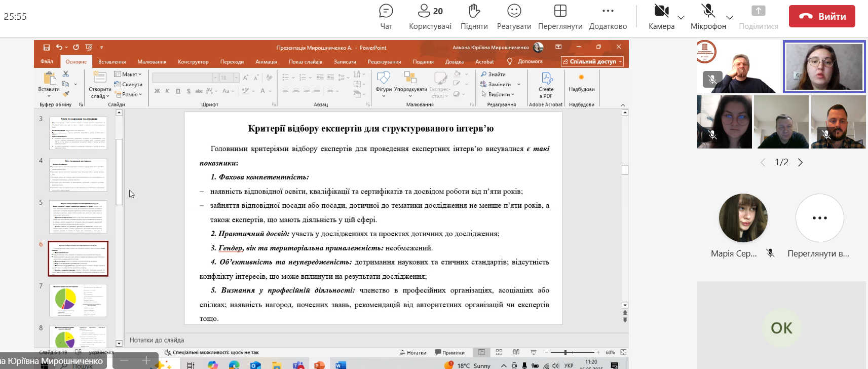Create a PDF with Acrobat
This screenshot has width=868, height=369.
(x=546, y=85)
